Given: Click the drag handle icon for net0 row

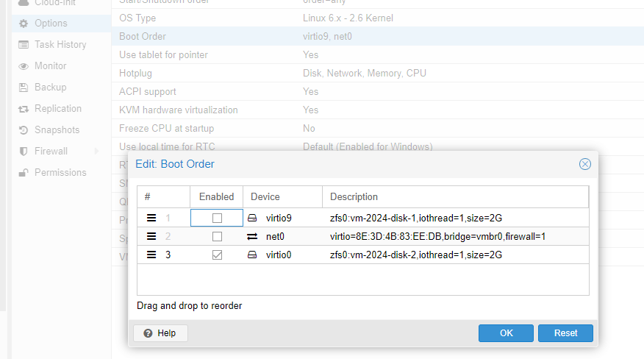Looking at the screenshot, I should (x=151, y=236).
